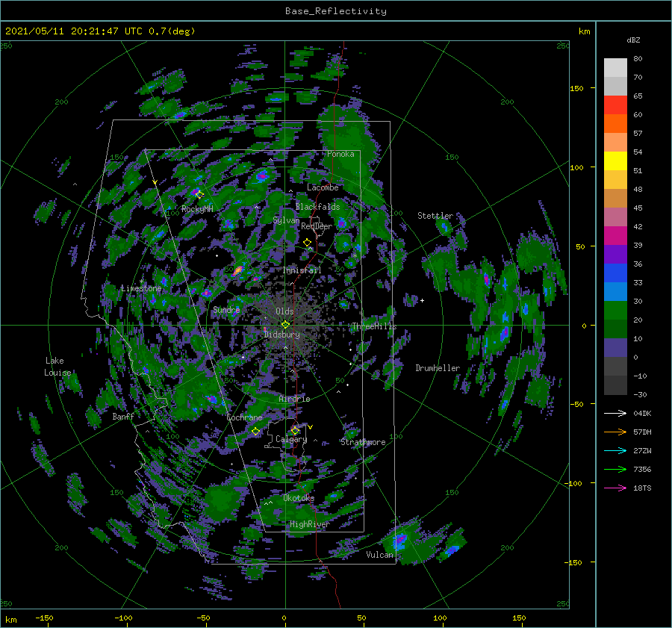Click the Airdrie city label
Viewport: 672px width, 628px height.
(x=294, y=399)
